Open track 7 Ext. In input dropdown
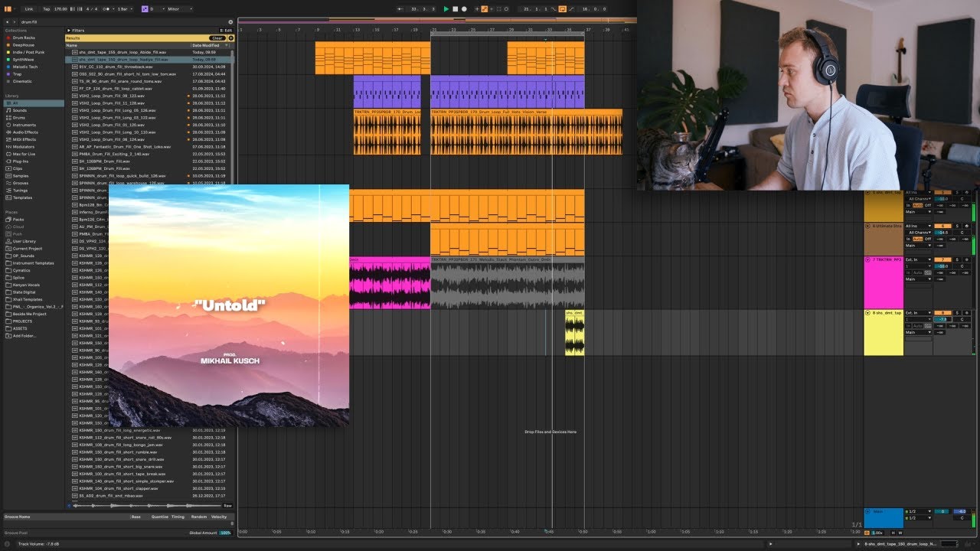980x551 pixels. coord(918,259)
